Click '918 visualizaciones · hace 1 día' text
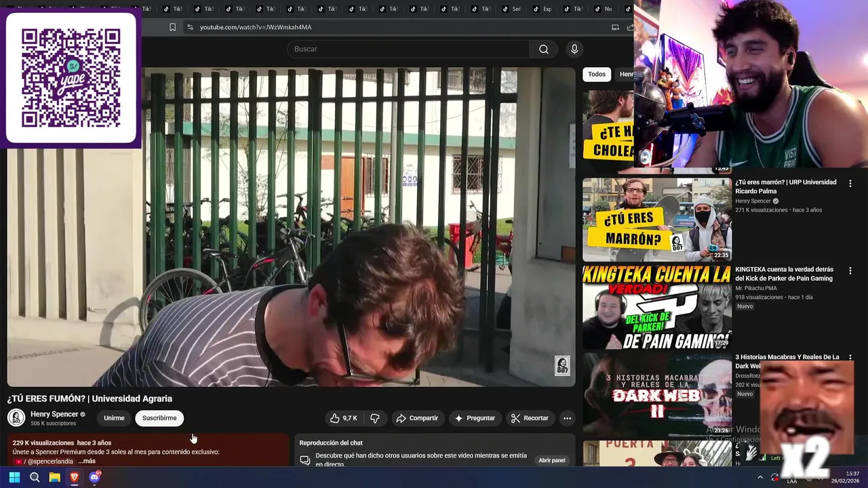Viewport: 868px width, 488px height. click(774, 297)
